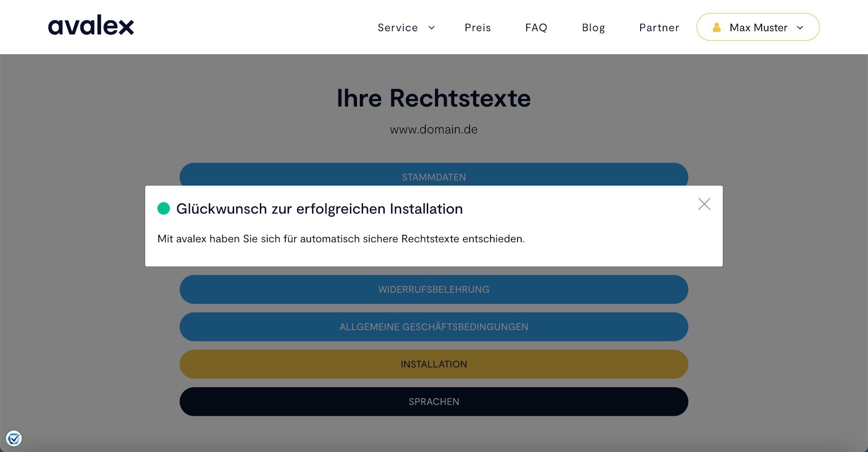Click the domain text www.domain.de
Viewport: 868px width, 452px height.
434,129
